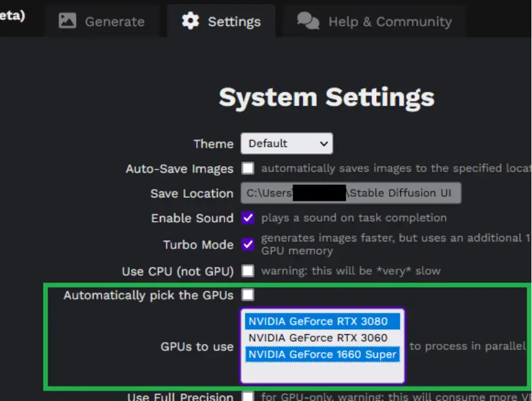Toggle the Use Full Precision checkbox

(248, 396)
